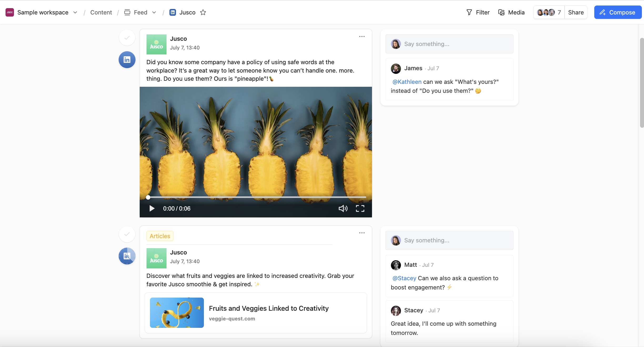Click the Share button
The width and height of the screenshot is (644, 347).
(576, 12)
